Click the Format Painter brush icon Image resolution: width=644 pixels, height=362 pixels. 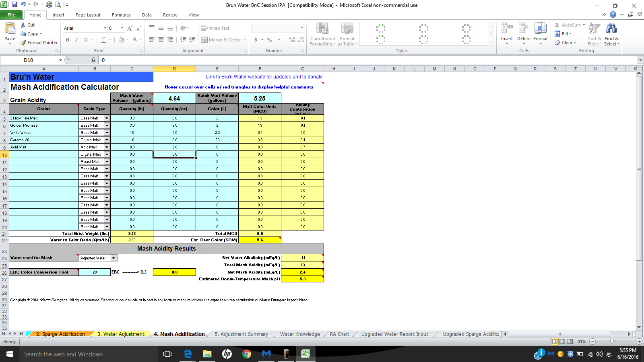point(23,43)
